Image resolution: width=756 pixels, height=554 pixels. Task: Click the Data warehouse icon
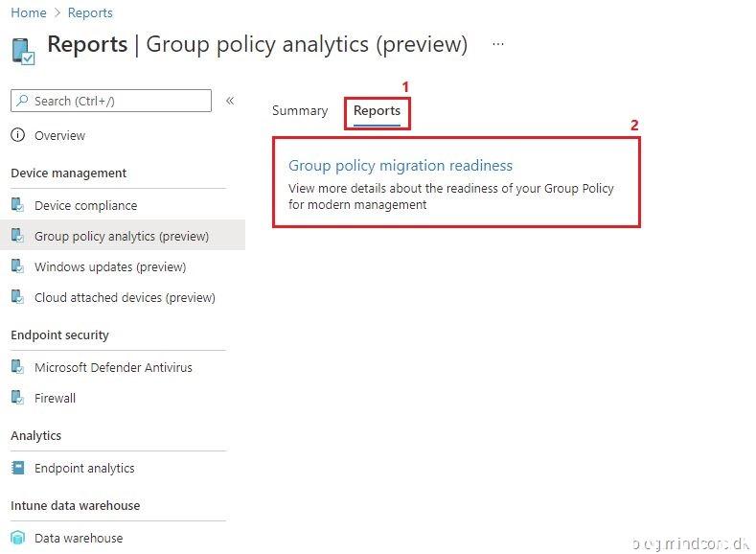point(17,538)
